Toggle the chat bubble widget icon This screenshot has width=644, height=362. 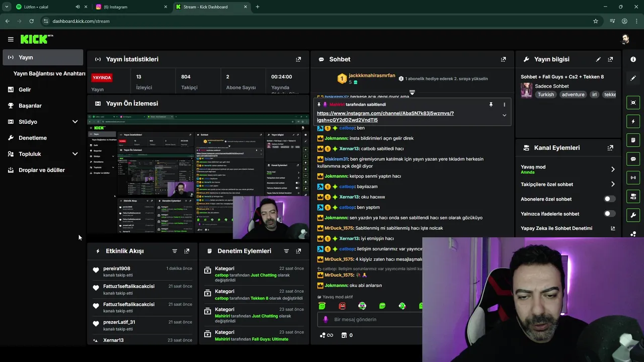(x=633, y=159)
